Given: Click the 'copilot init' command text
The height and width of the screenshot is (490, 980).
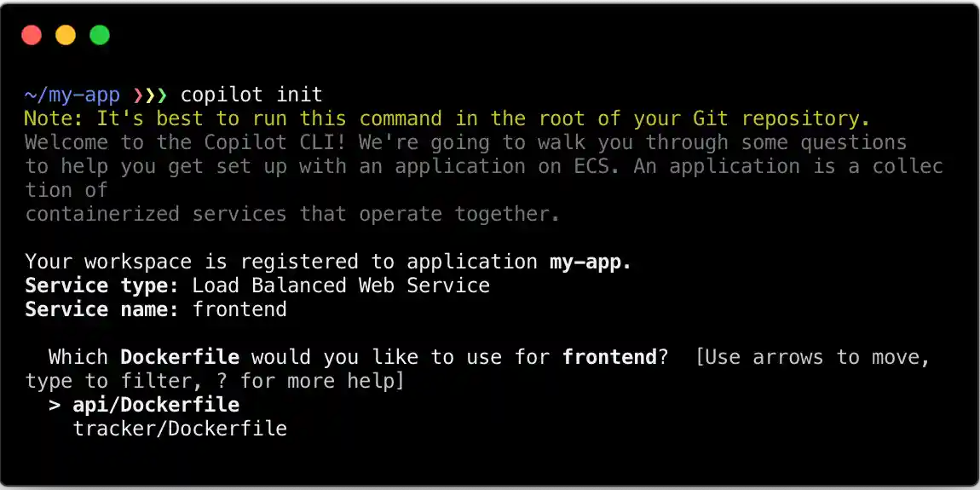Looking at the screenshot, I should click(x=251, y=95).
